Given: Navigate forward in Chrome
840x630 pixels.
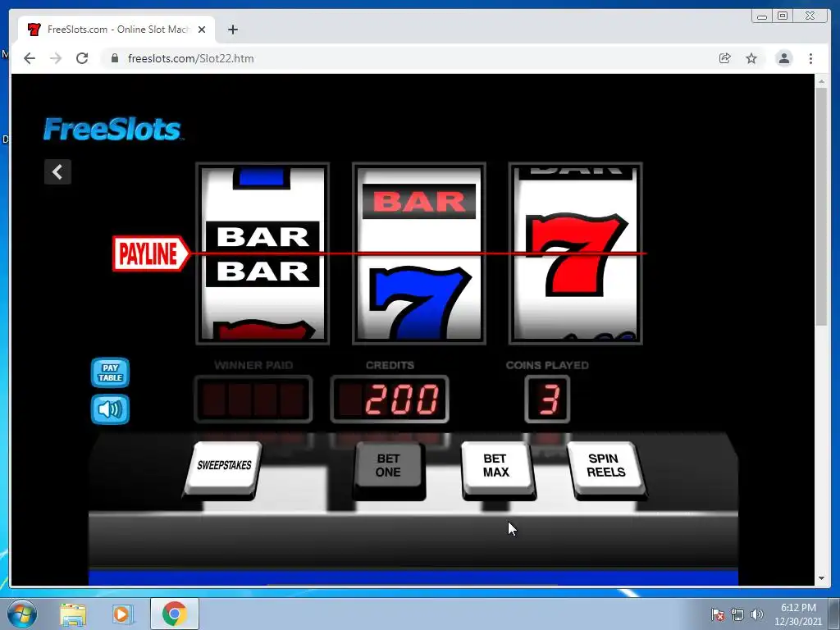Looking at the screenshot, I should coord(56,58).
